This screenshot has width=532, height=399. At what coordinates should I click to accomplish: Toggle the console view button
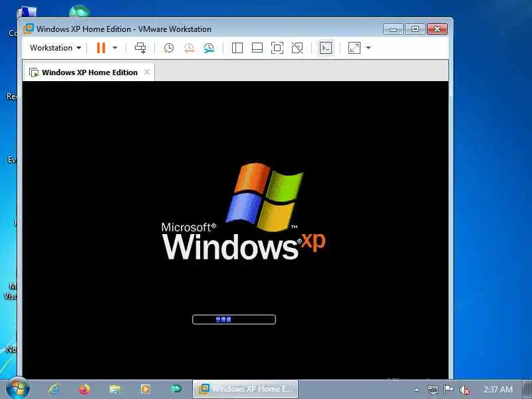click(326, 48)
